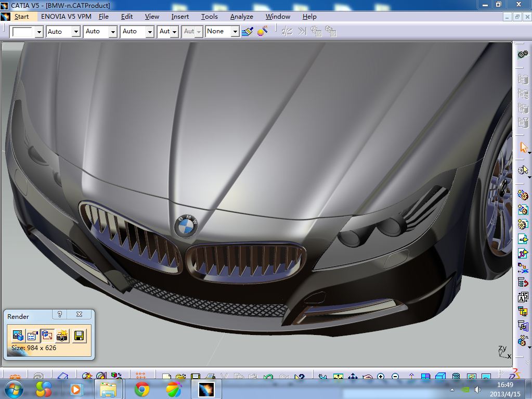
Task: Open the Start menu in CATIA menu bar
Action: [x=21, y=17]
